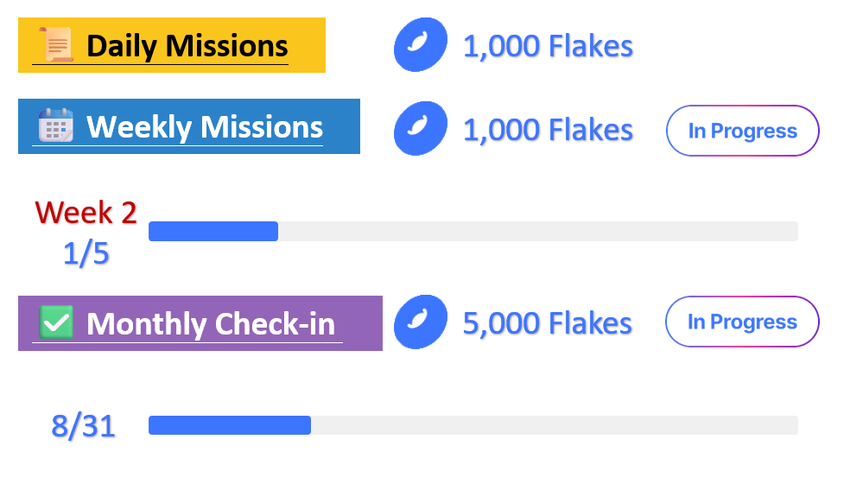Viewport: 850px width, 479px height.
Task: Click the filled blue part of weekly progress bar
Action: tap(213, 231)
